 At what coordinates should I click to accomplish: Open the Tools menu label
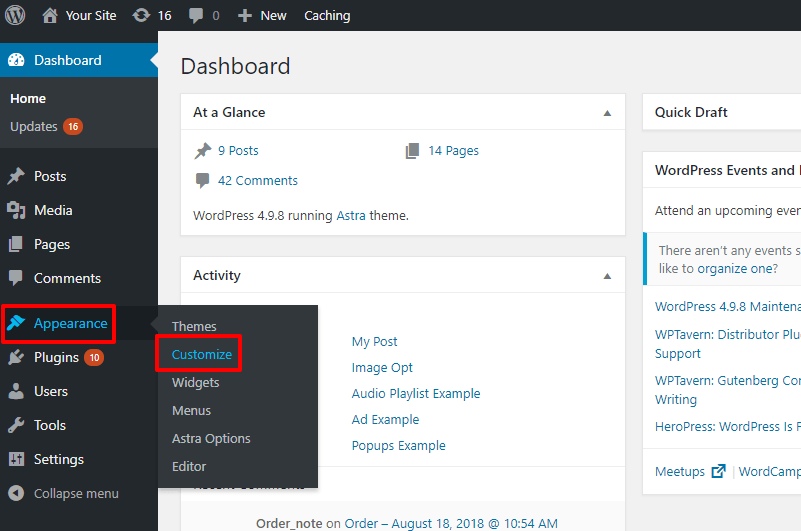point(50,425)
